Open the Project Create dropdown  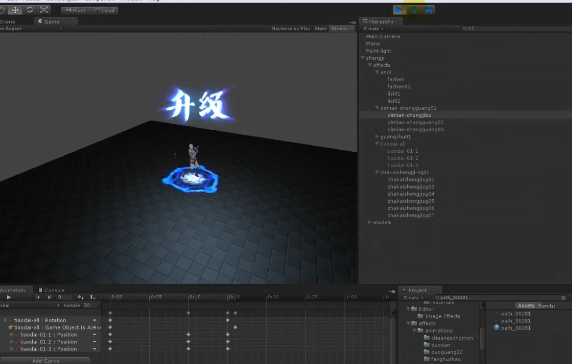[413, 298]
